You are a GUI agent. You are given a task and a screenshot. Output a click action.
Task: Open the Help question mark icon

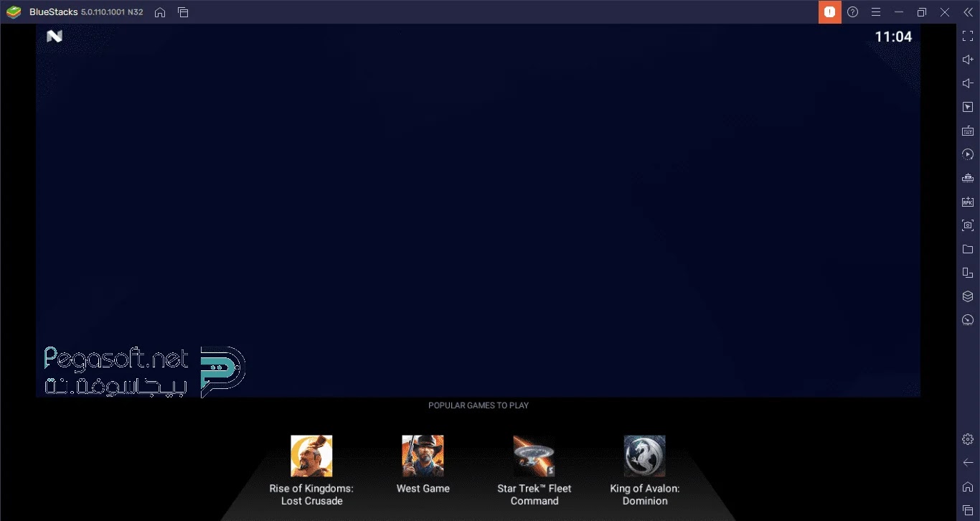852,12
